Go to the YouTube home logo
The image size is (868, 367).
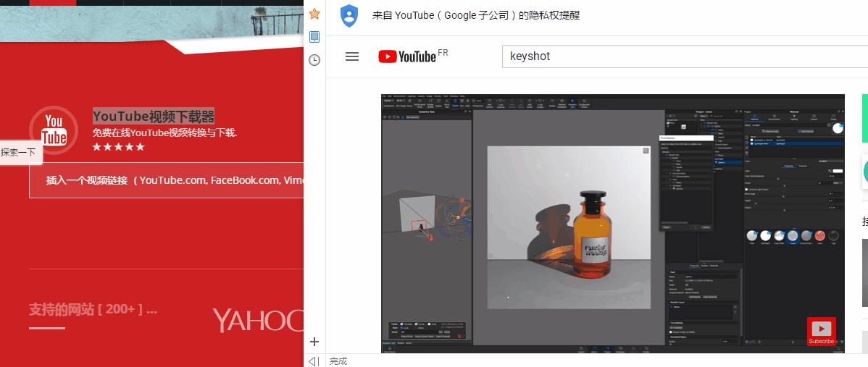coord(408,56)
